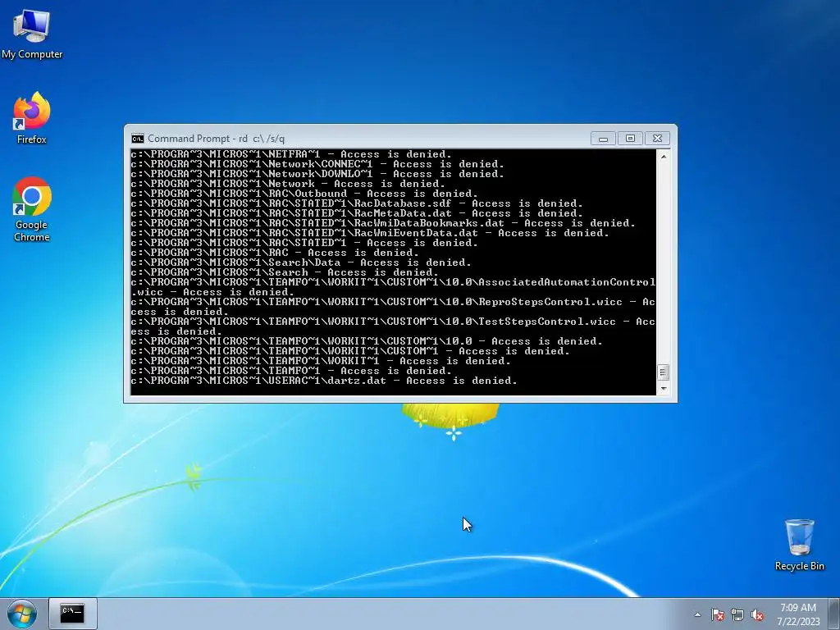Select the Google Chrome desktop shortcut
The image size is (840, 630).
[x=32, y=209]
